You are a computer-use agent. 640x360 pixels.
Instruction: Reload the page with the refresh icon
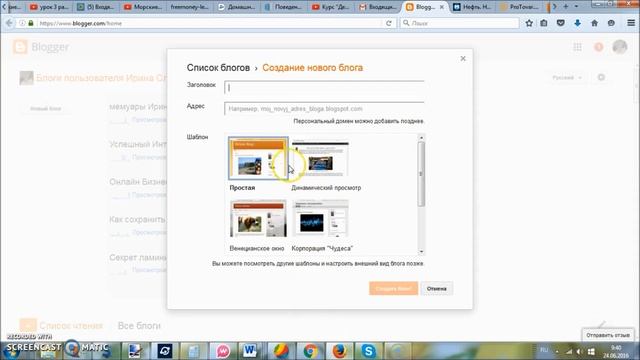point(389,23)
